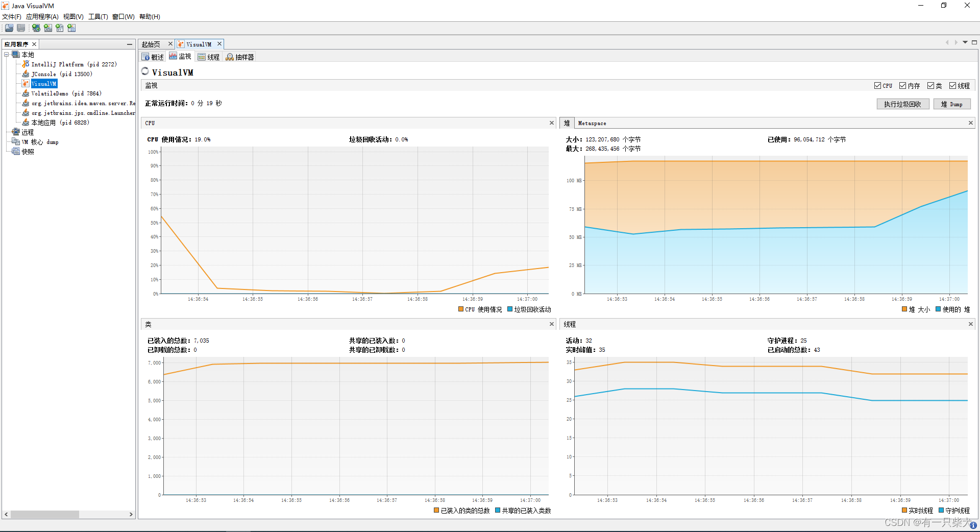Collapse the 本地 tree node

coord(7,55)
